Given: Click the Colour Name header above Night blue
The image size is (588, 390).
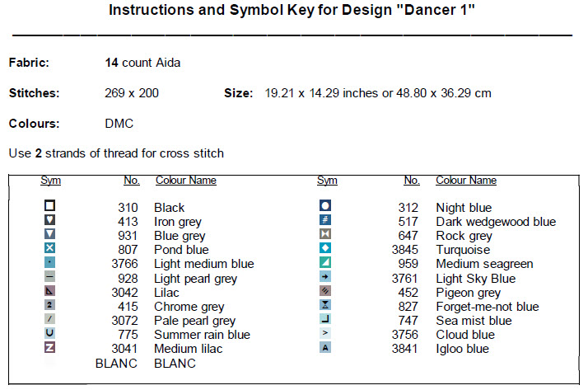Looking at the screenshot, I should [x=466, y=181].
